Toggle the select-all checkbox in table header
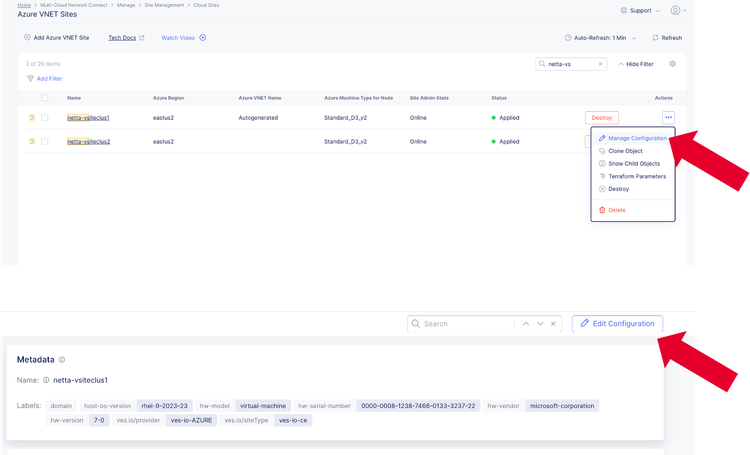 [x=45, y=98]
